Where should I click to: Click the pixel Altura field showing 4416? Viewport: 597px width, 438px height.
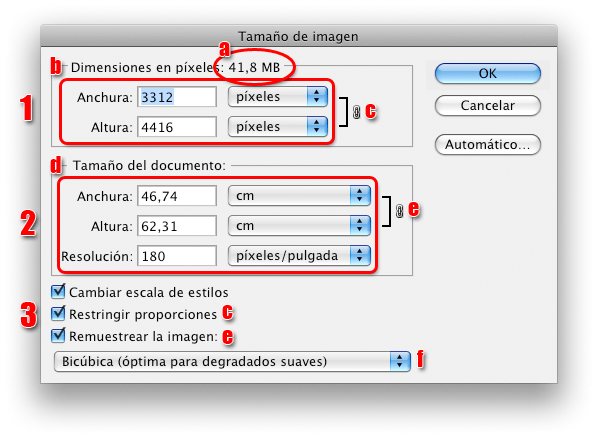[x=177, y=127]
